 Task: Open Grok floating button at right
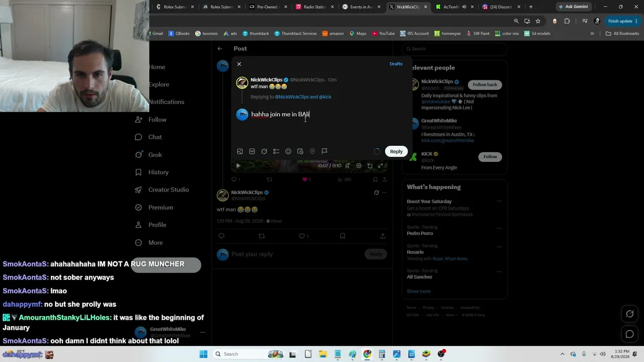tap(629, 314)
